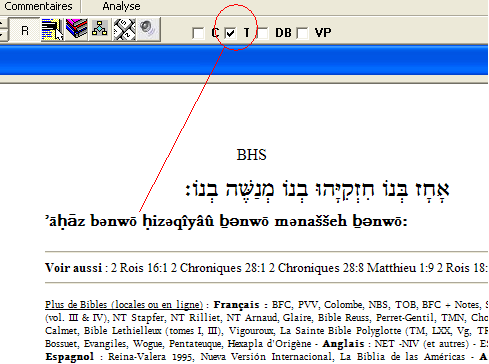This screenshot has width=489, height=364.
Task: Click the spinner arrows left of R
Action: tap(2, 29)
